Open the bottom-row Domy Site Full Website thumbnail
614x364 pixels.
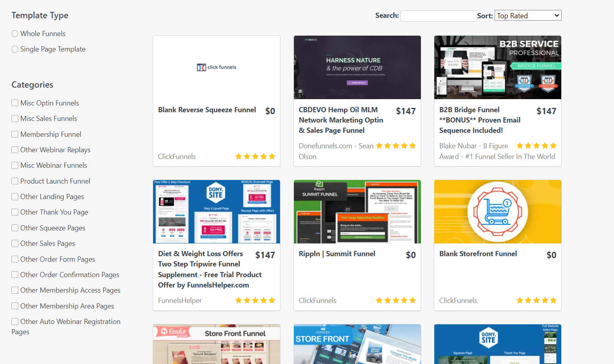point(498,344)
